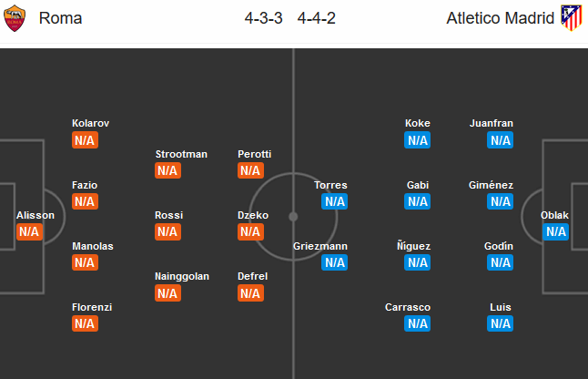
Task: Select the Atletico Madrid team name
Action: tap(499, 18)
